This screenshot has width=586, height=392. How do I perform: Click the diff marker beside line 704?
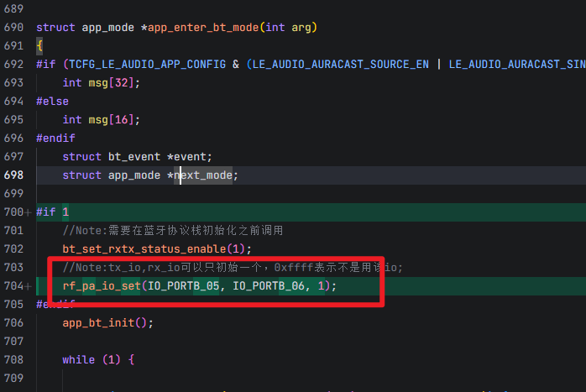[x=28, y=286]
